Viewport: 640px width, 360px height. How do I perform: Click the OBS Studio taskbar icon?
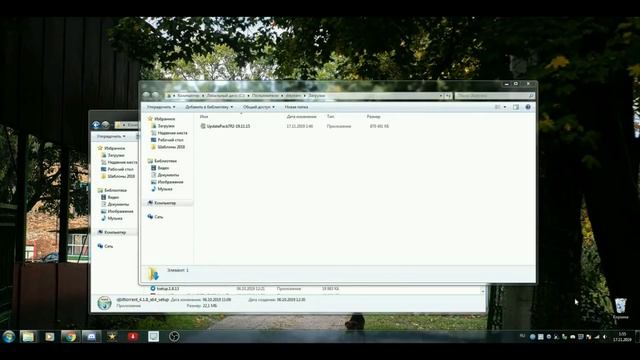[174, 337]
